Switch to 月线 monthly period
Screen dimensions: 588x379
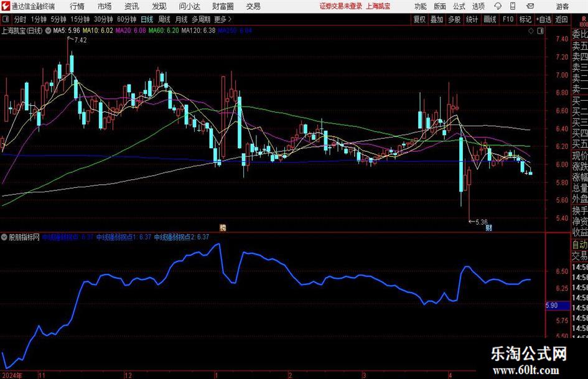(x=181, y=19)
